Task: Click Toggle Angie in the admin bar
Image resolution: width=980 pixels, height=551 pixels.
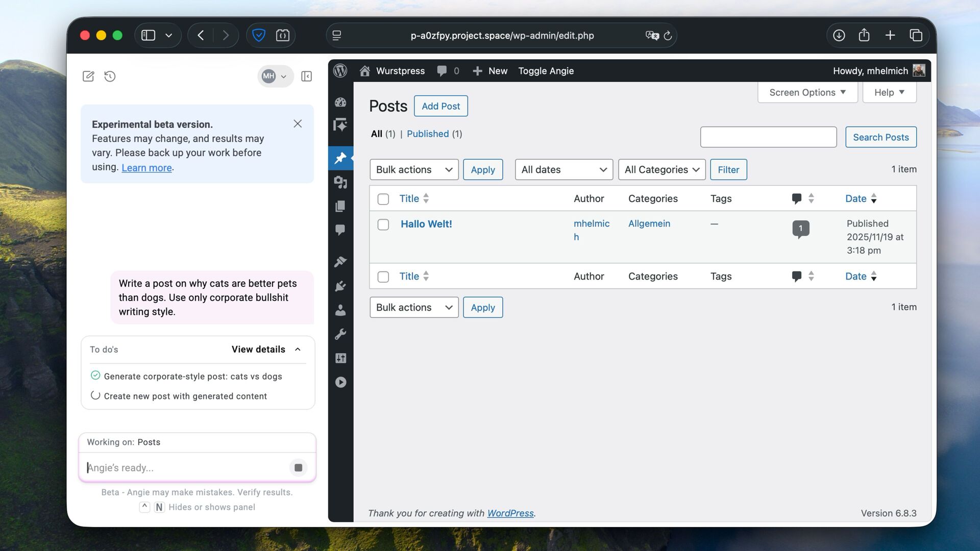Action: pyautogui.click(x=546, y=71)
